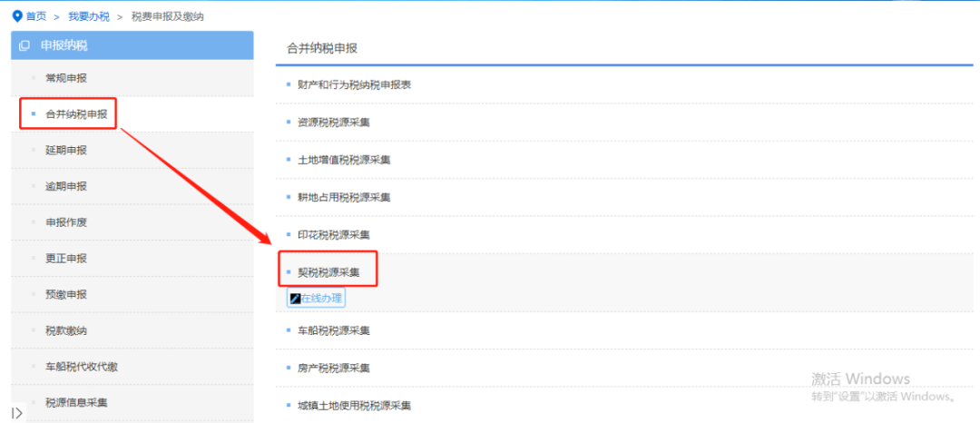Open 土地增值税税源采集 entry
980x423 pixels.
pos(345,160)
